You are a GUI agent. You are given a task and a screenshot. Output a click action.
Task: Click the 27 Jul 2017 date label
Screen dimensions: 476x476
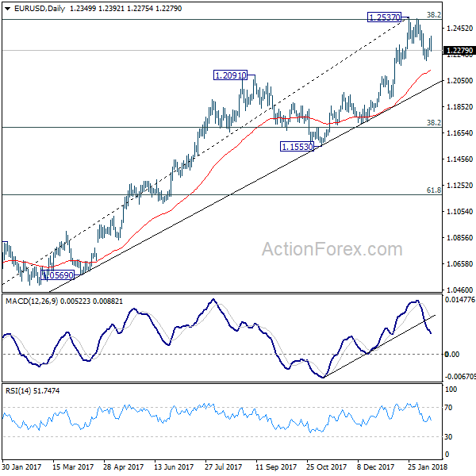(x=224, y=466)
